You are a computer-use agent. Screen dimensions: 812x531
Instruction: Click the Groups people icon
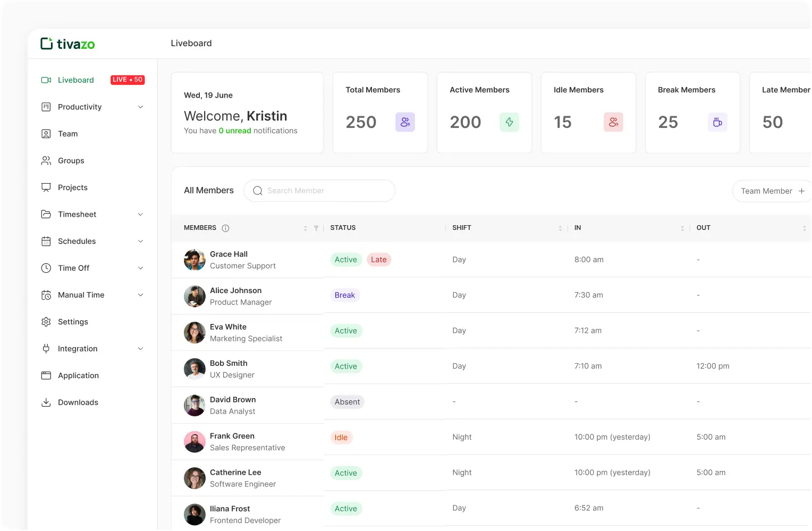pyautogui.click(x=46, y=161)
